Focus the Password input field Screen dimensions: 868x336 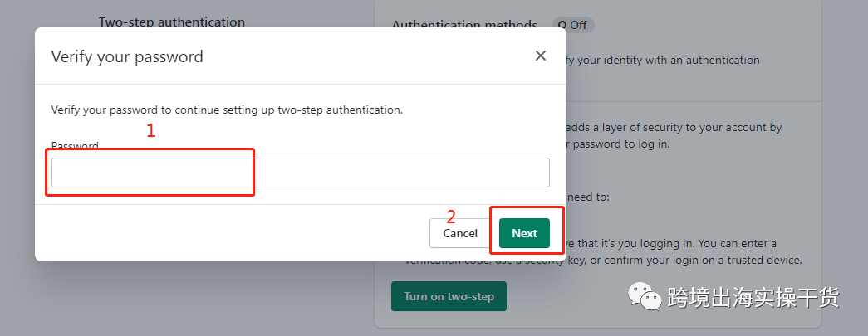pos(301,173)
